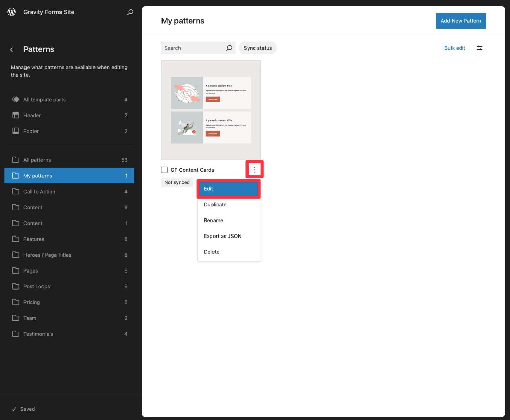Viewport: 510px width, 420px height.
Task: Click the Testimonials folder icon
Action: [x=16, y=334]
